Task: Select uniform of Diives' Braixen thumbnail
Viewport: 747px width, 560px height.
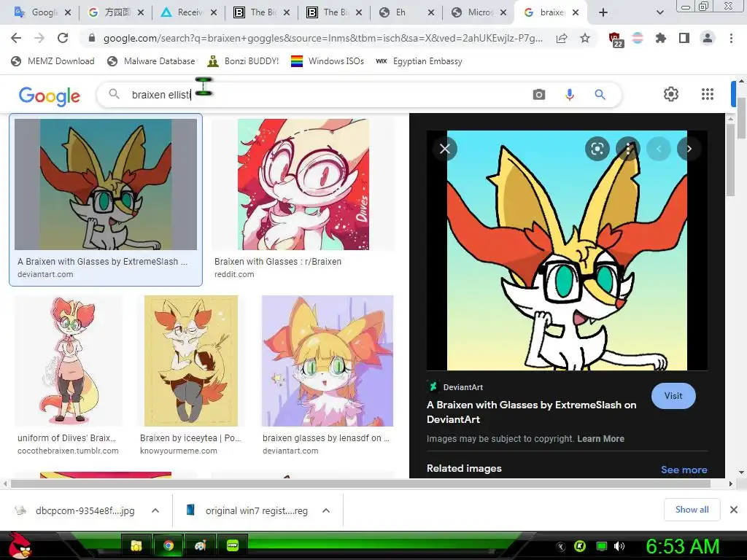Action: click(68, 360)
